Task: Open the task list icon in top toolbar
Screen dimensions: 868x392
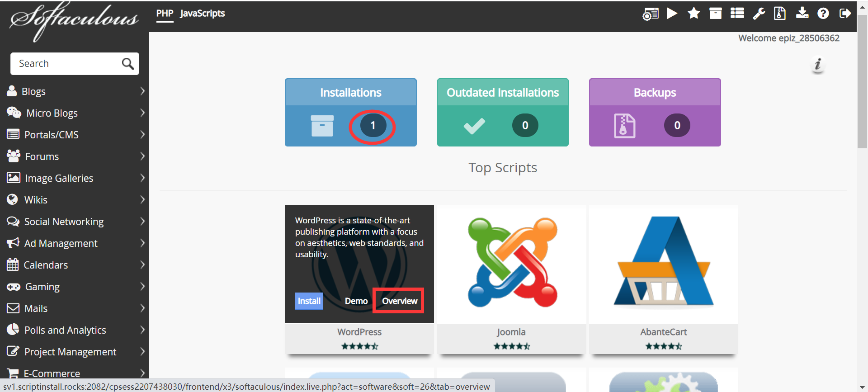Action: [x=737, y=14]
